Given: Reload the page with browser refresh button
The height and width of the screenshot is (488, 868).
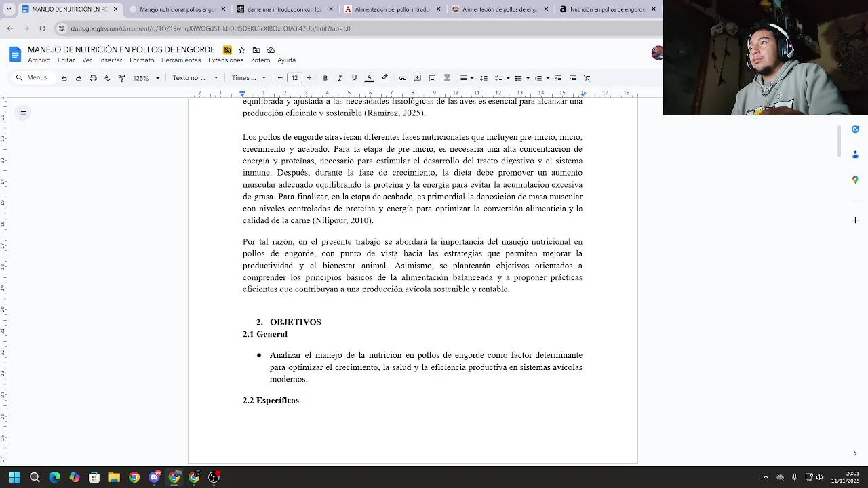Looking at the screenshot, I should [43, 28].
